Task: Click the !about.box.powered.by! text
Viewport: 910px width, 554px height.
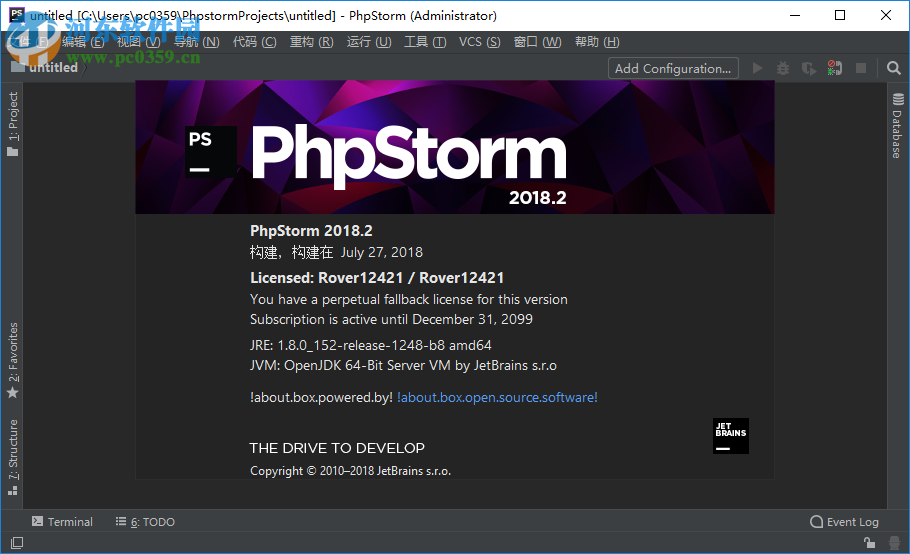Action: 322,397
